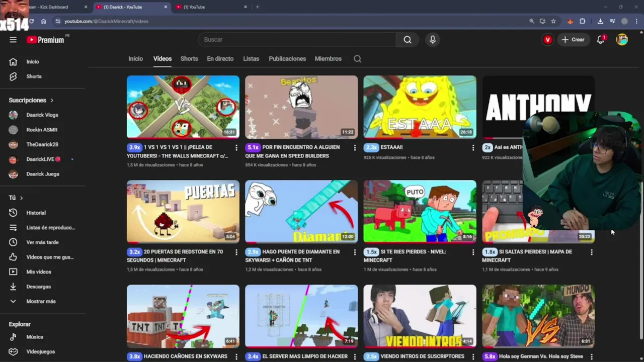This screenshot has width=644, height=362.
Task: Open SpongeBob ESTAAA video thumbnail
Action: [420, 107]
